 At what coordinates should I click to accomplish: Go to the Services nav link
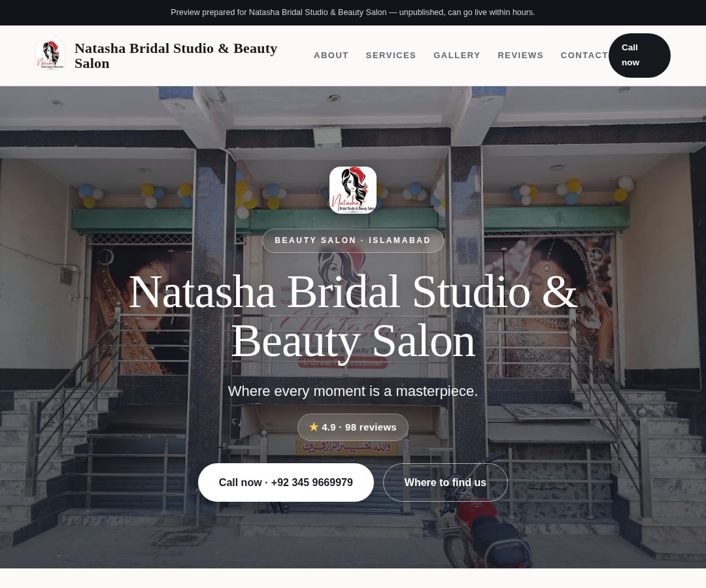point(391,56)
